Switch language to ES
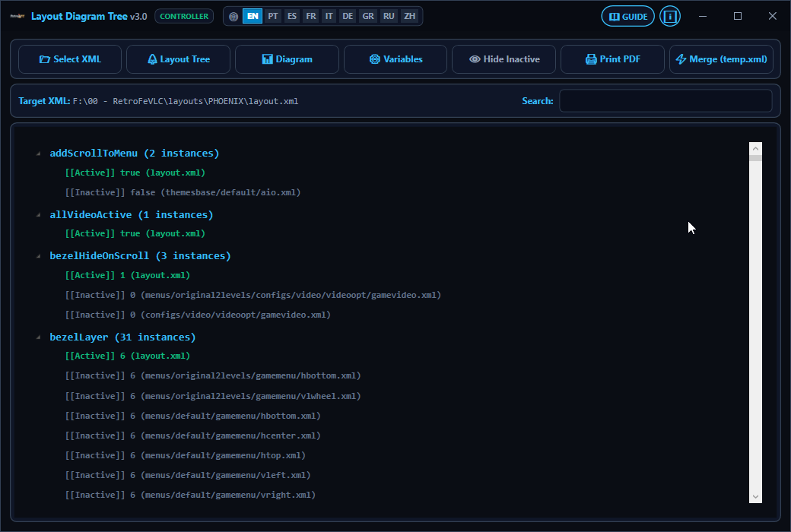This screenshot has width=791, height=532. pos(292,16)
